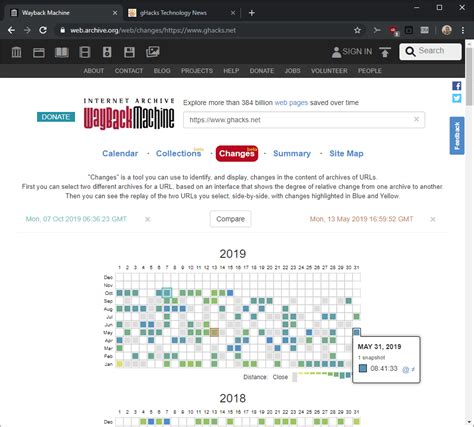Click the Compare button
This screenshot has height=427, width=474.
[230, 219]
